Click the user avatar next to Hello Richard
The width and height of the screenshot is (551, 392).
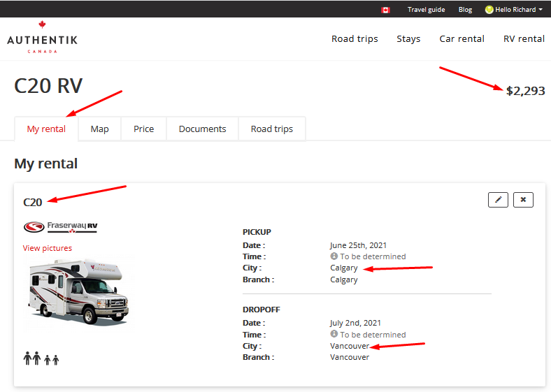coord(489,10)
